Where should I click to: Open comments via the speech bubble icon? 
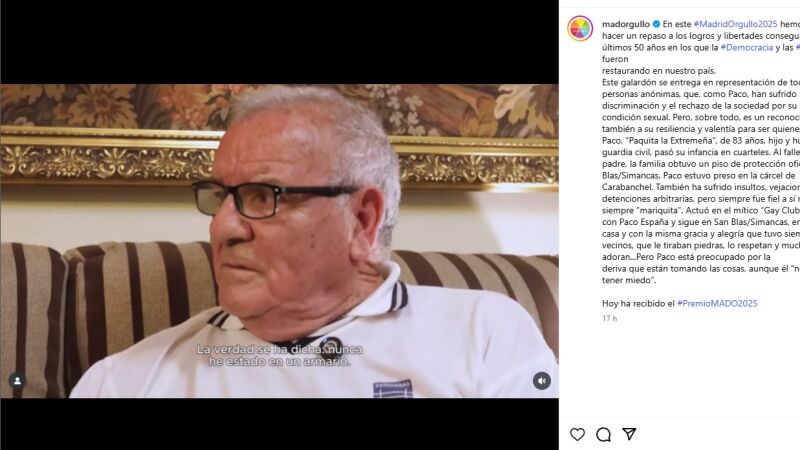point(603,434)
